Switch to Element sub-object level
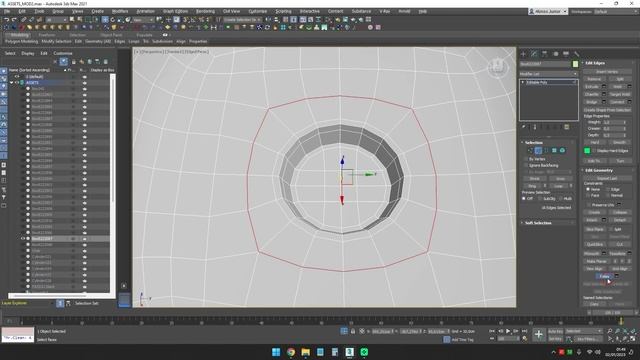 562,151
